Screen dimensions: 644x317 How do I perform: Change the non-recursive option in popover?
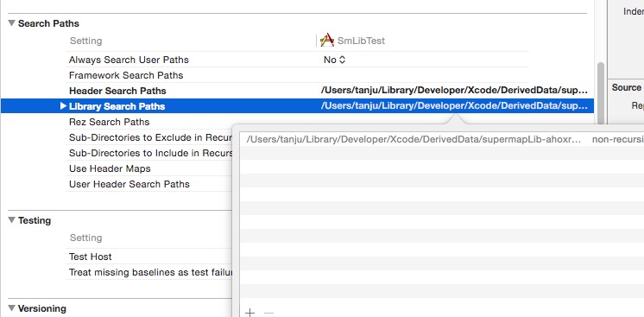coord(618,139)
